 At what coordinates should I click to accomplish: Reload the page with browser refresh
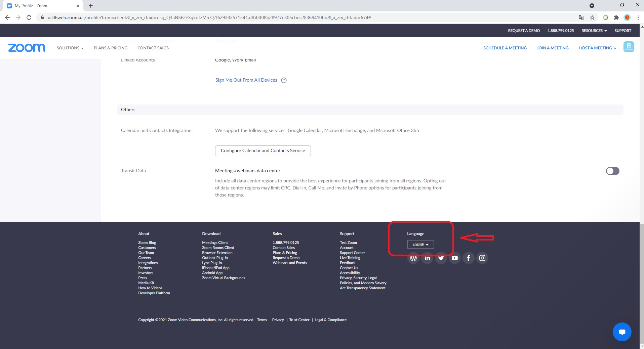[29, 17]
